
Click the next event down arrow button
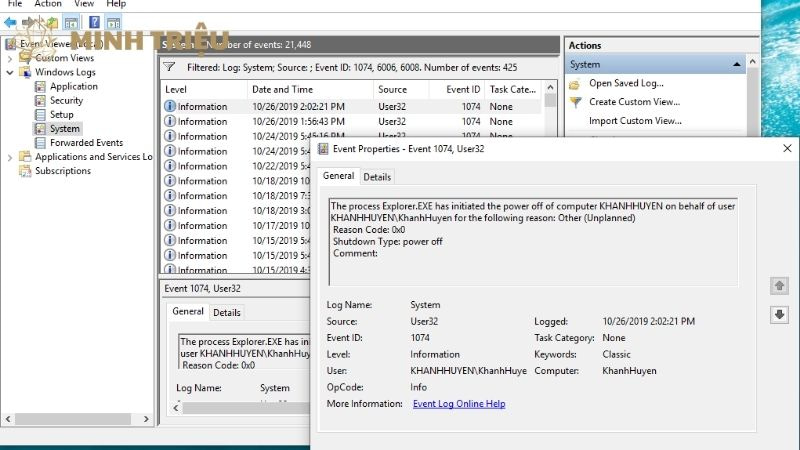pyautogui.click(x=779, y=315)
